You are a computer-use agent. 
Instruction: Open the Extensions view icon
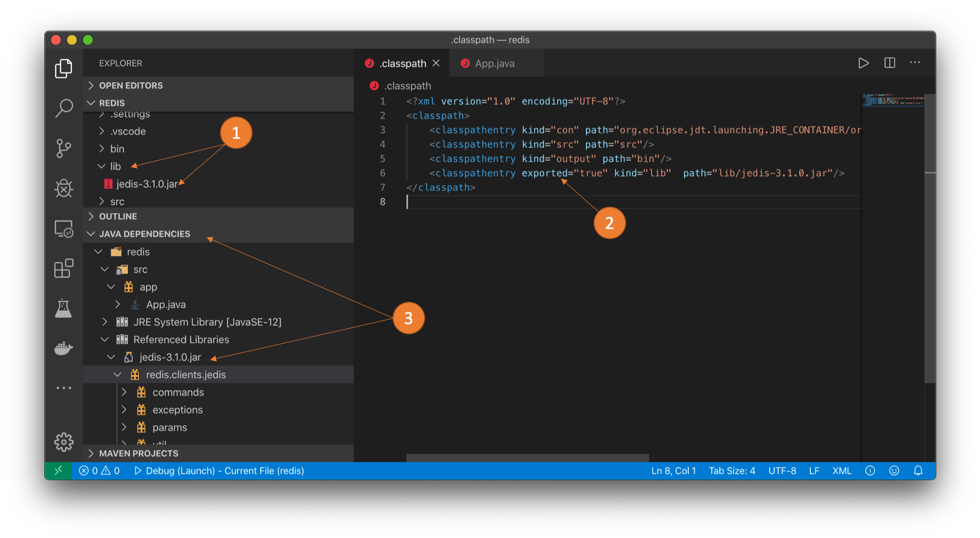point(64,268)
